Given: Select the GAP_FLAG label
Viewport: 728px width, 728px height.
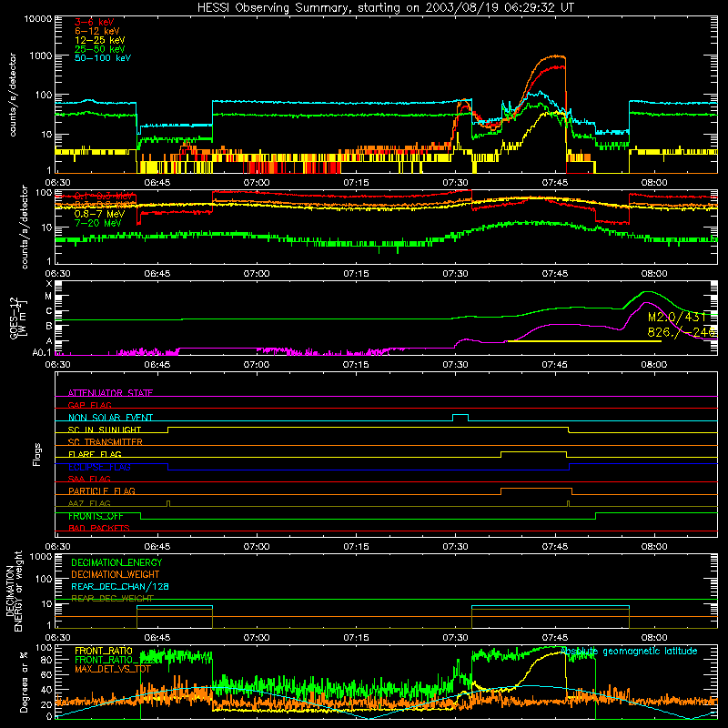Looking at the screenshot, I should tap(89, 405).
